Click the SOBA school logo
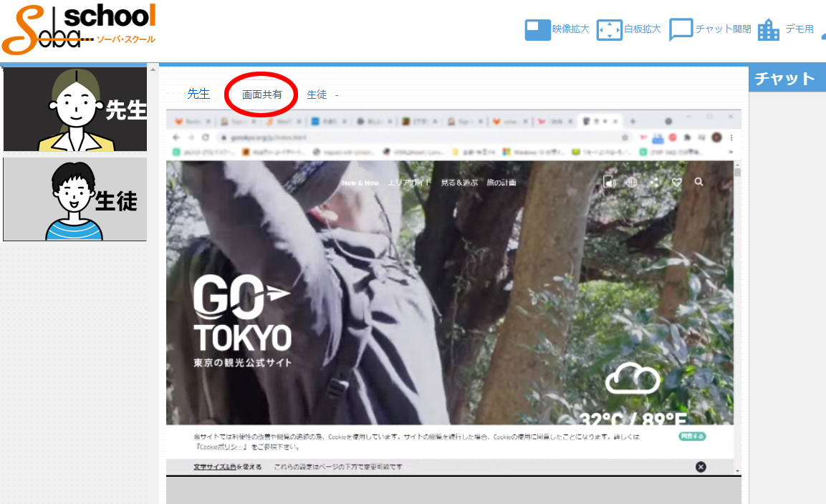This screenshot has width=826, height=504. click(79, 29)
